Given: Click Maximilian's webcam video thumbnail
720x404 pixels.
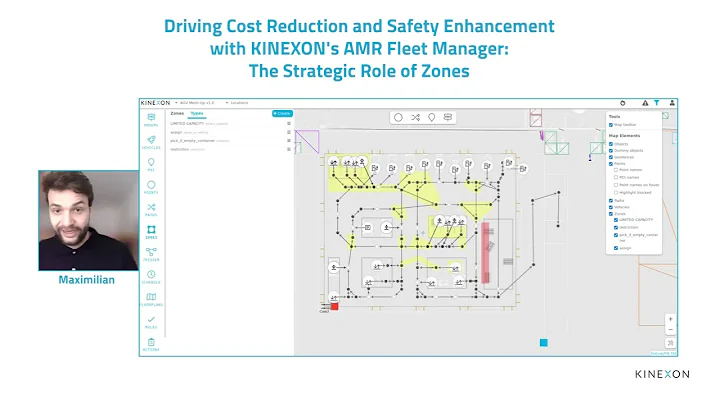Looking at the screenshot, I should click(x=88, y=220).
